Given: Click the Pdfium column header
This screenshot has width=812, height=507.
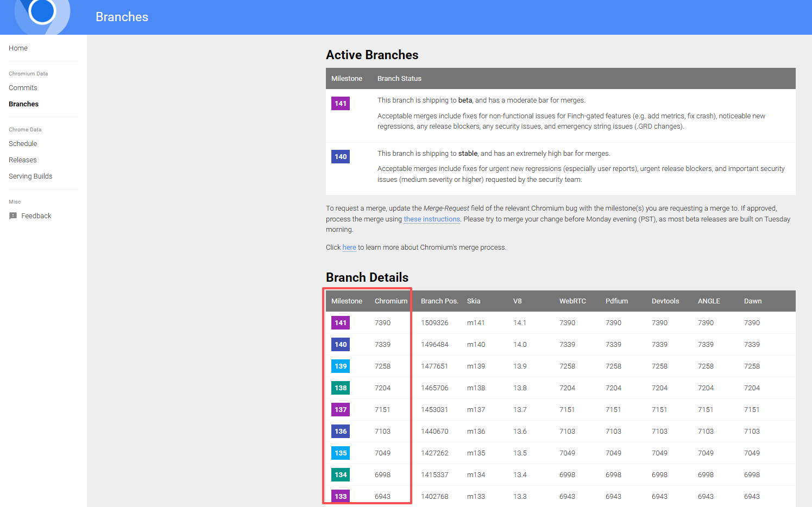Looking at the screenshot, I should coord(616,301).
